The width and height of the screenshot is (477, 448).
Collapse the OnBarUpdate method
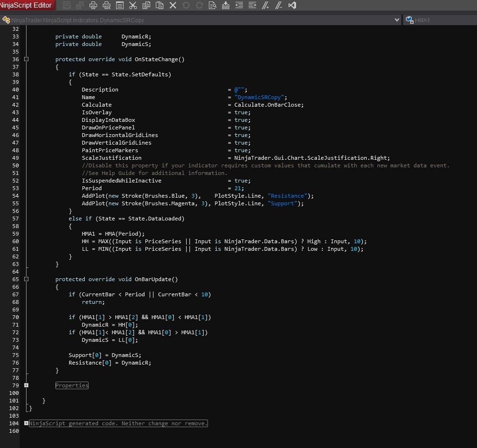26,279
